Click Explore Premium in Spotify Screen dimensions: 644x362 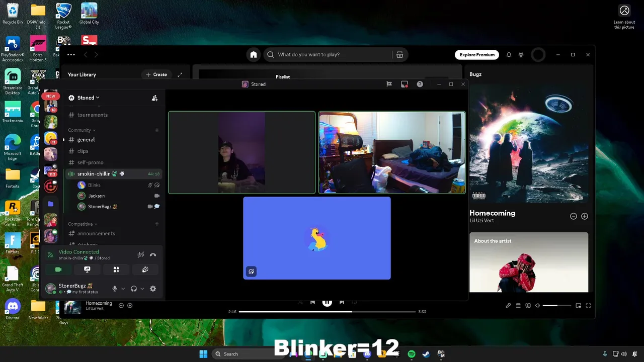pyautogui.click(x=477, y=55)
